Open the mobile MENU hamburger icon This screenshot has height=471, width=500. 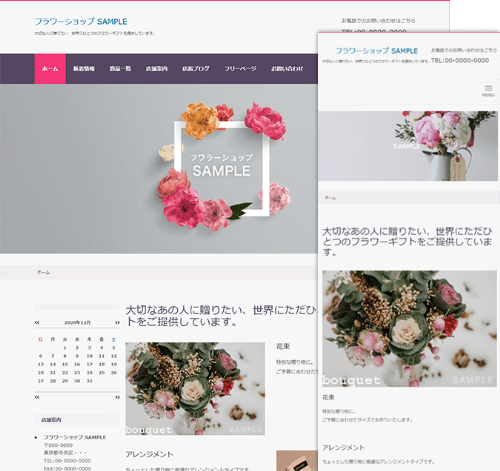(x=488, y=91)
